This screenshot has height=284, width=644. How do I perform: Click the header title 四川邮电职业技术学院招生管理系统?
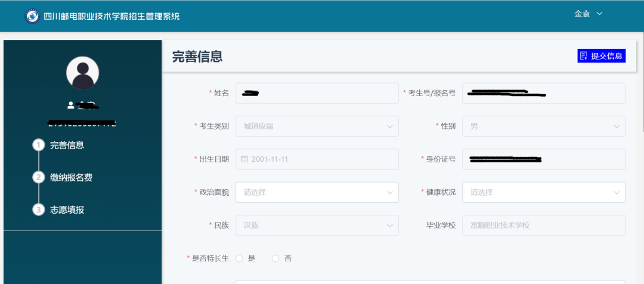pyautogui.click(x=112, y=17)
